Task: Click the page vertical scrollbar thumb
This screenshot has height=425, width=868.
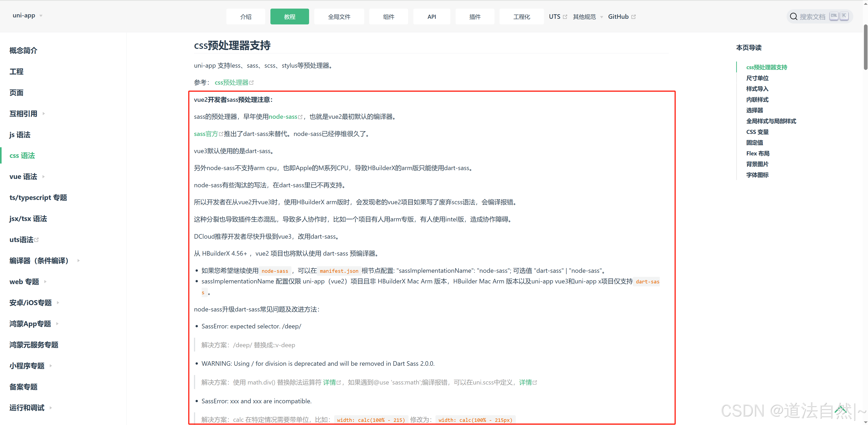Action: pyautogui.click(x=865, y=47)
